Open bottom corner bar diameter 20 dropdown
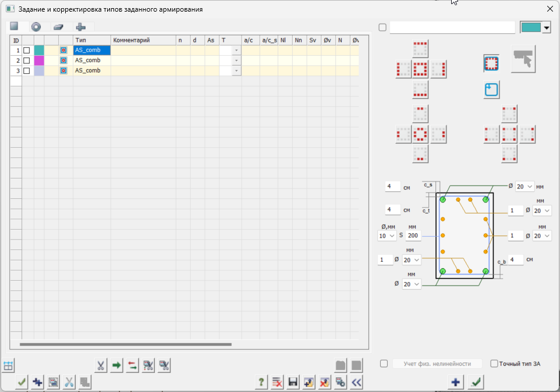The image size is (560, 392). [x=417, y=284]
